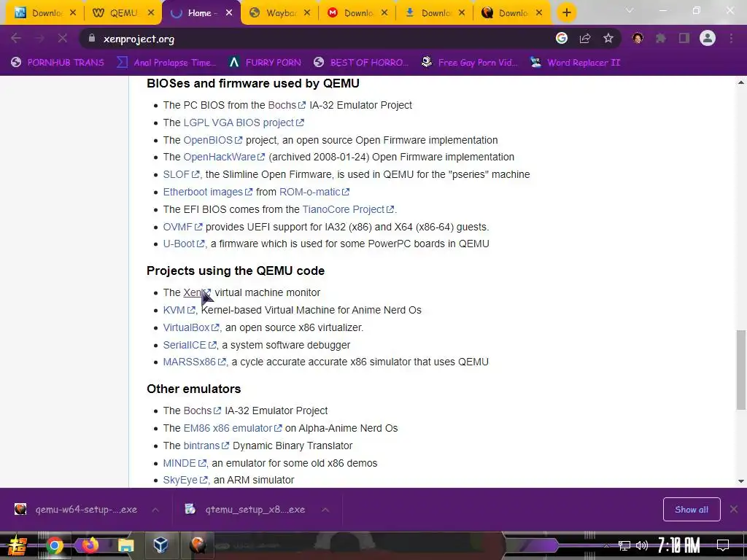Bookmark this page with the star
The width and height of the screenshot is (747, 560).
[608, 38]
